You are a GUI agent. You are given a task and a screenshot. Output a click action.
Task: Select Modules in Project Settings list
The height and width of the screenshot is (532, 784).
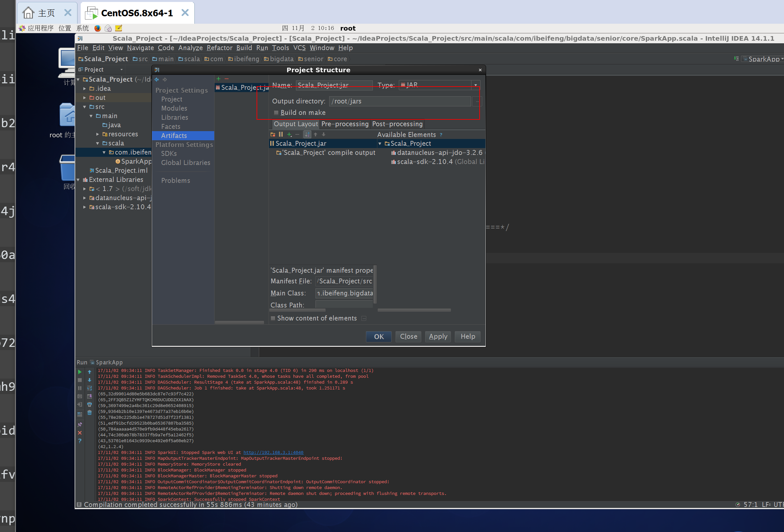tap(174, 108)
